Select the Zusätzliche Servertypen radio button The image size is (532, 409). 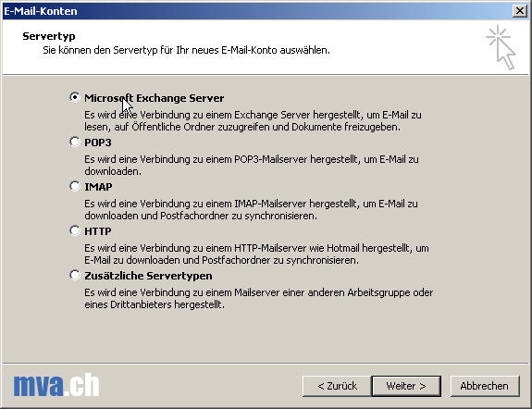click(75, 275)
